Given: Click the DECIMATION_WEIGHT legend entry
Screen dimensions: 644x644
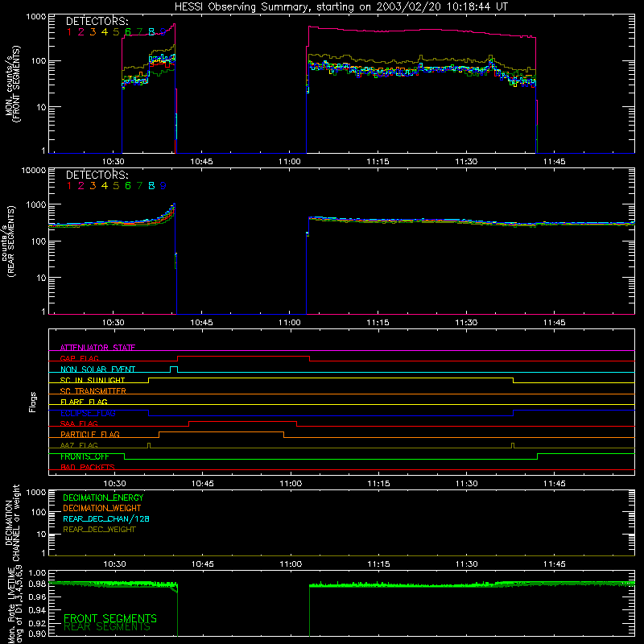Looking at the screenshot, I should (x=102, y=508).
